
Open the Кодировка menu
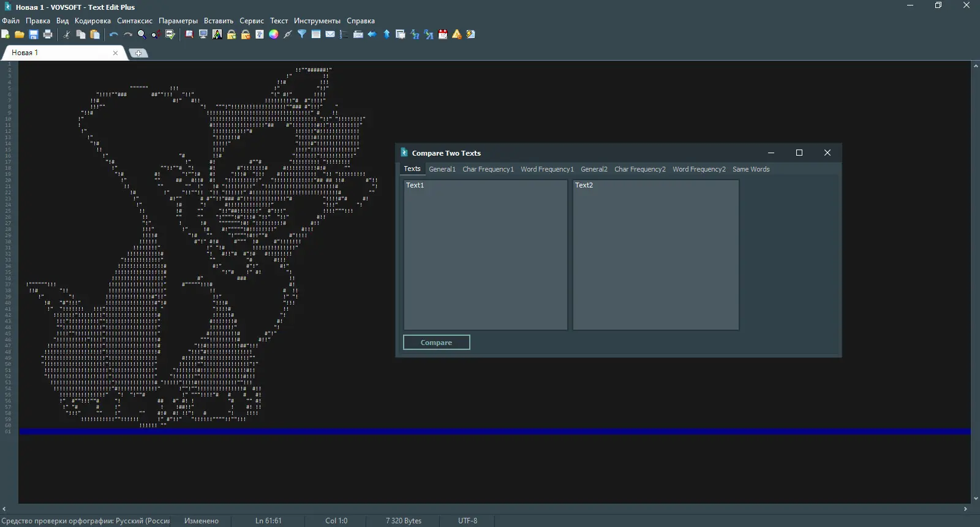click(93, 21)
